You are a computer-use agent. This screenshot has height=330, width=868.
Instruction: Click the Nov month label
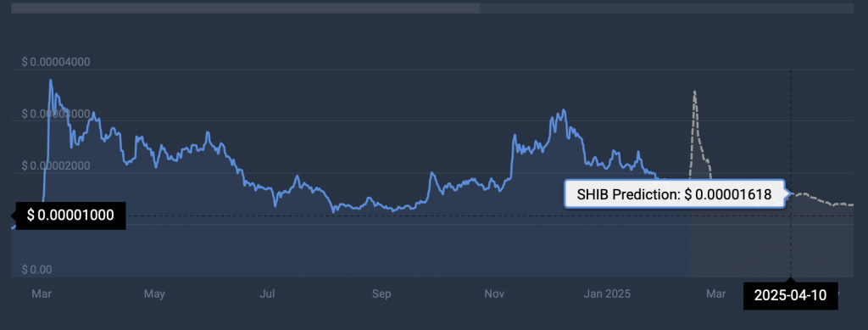click(495, 294)
